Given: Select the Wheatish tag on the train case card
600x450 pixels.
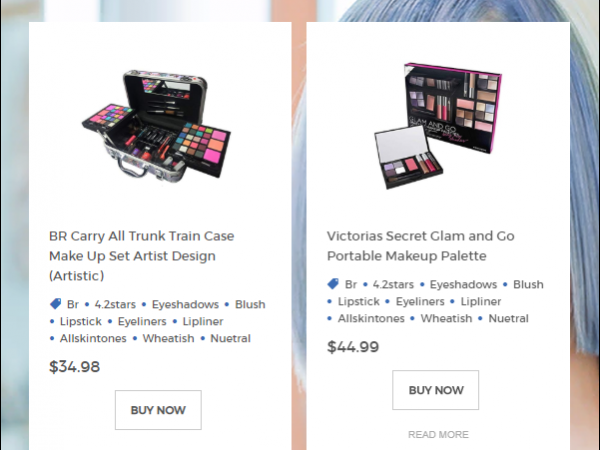Looking at the screenshot, I should (168, 338).
